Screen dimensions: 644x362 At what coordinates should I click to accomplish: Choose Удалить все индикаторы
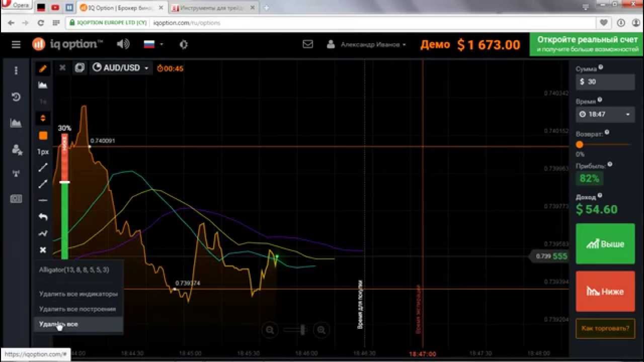tap(78, 294)
